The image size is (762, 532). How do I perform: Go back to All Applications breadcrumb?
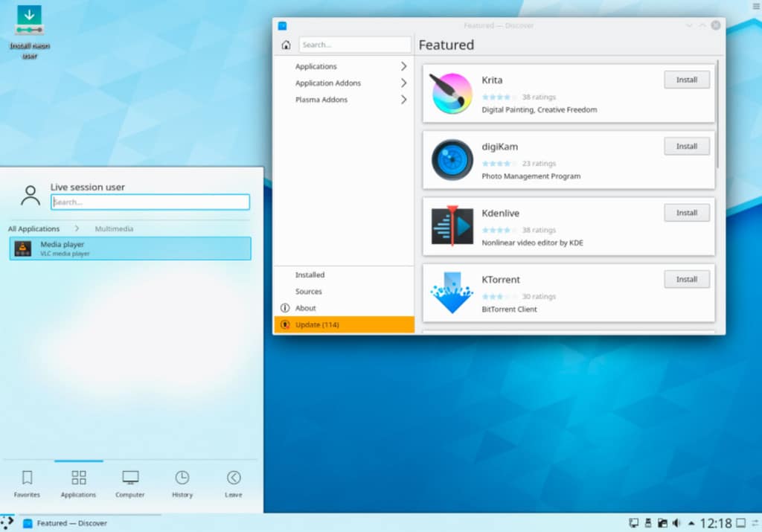click(x=34, y=228)
